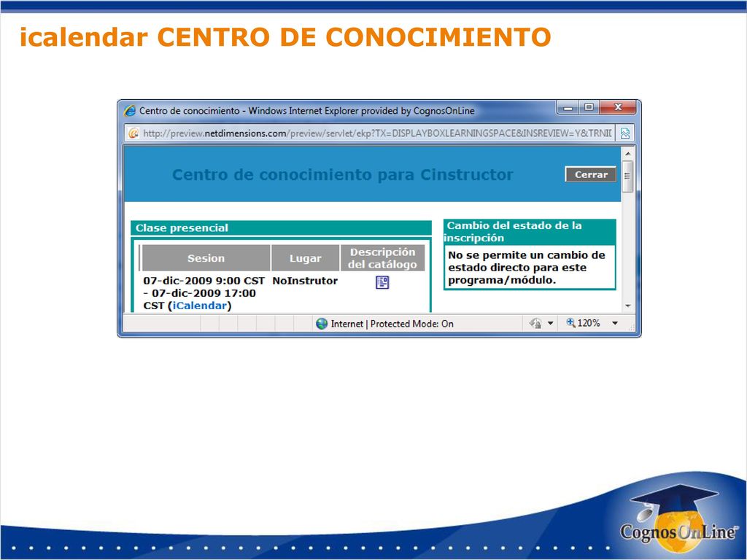Viewport: 747px width, 560px height.
Task: Click the Cerrar button
Action: point(590,174)
